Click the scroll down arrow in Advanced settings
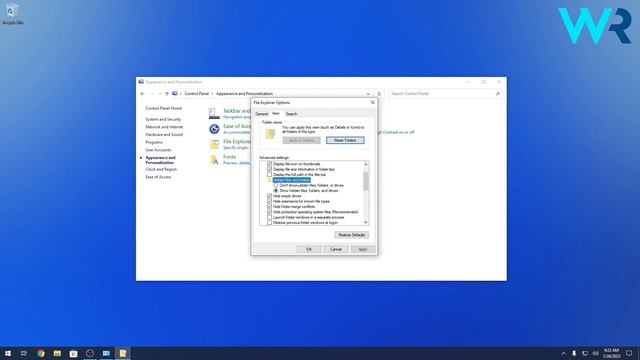The height and width of the screenshot is (360, 640). 366,222
